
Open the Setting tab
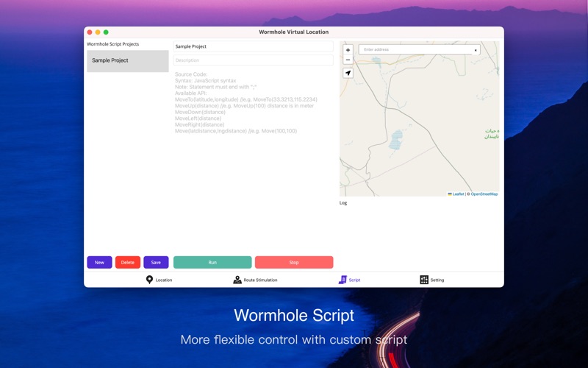coord(432,280)
